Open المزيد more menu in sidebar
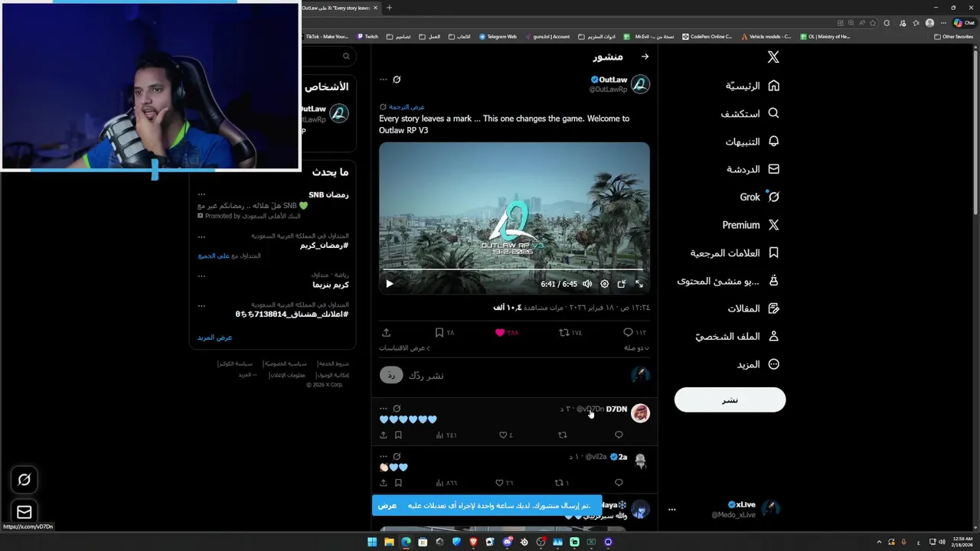This screenshot has width=980, height=551. 758,364
